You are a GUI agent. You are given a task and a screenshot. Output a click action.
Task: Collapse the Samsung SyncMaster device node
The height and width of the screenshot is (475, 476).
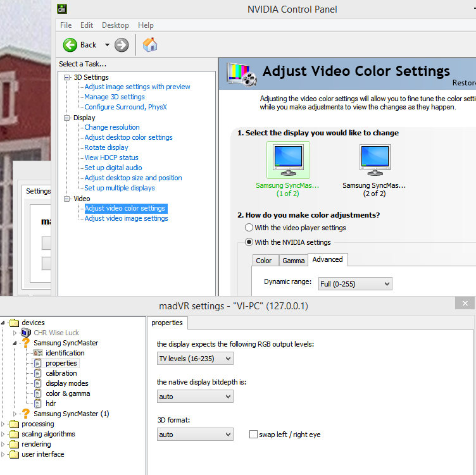point(15,343)
